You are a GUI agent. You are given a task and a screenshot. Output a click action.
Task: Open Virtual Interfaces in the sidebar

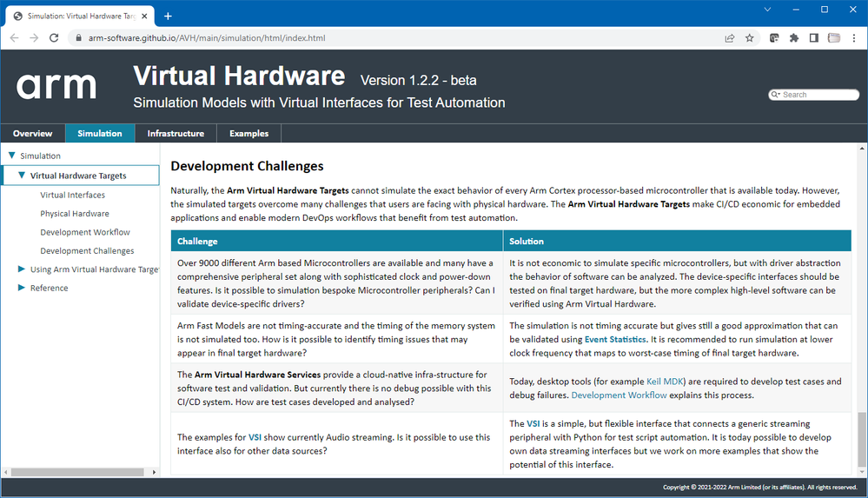pyautogui.click(x=72, y=195)
